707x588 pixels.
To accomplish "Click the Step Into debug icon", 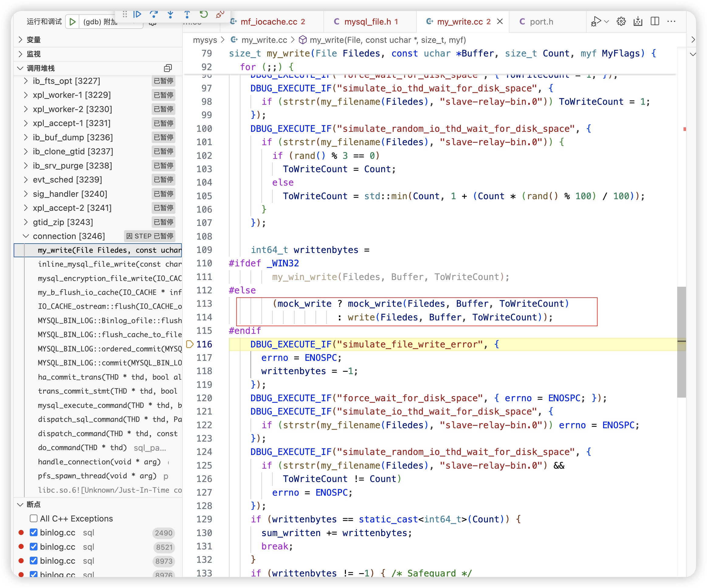I will [170, 15].
